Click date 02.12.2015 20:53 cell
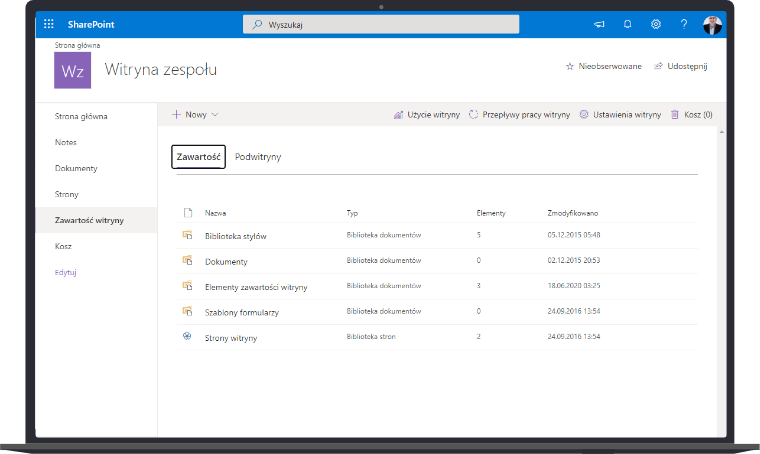This screenshot has width=760, height=454. [574, 260]
